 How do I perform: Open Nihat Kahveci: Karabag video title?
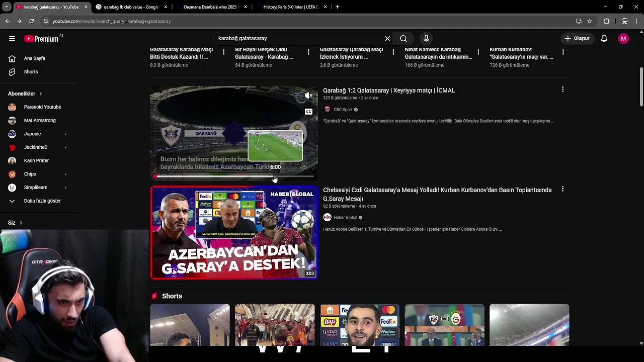point(438,53)
